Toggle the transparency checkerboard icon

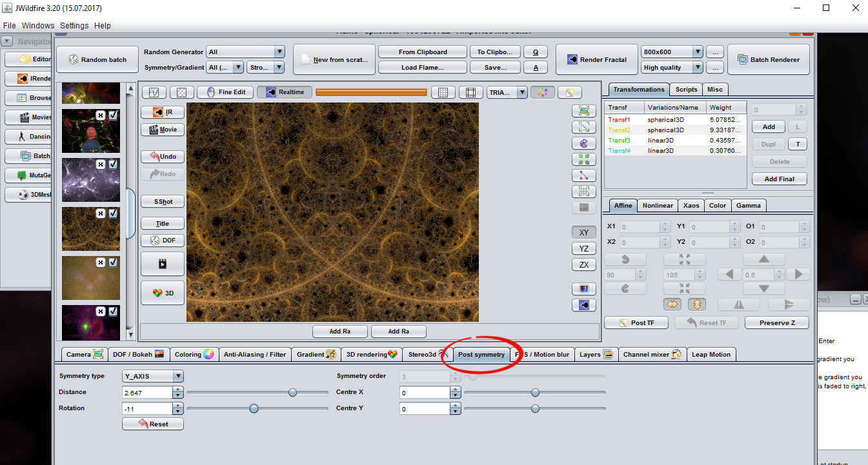coord(182,92)
